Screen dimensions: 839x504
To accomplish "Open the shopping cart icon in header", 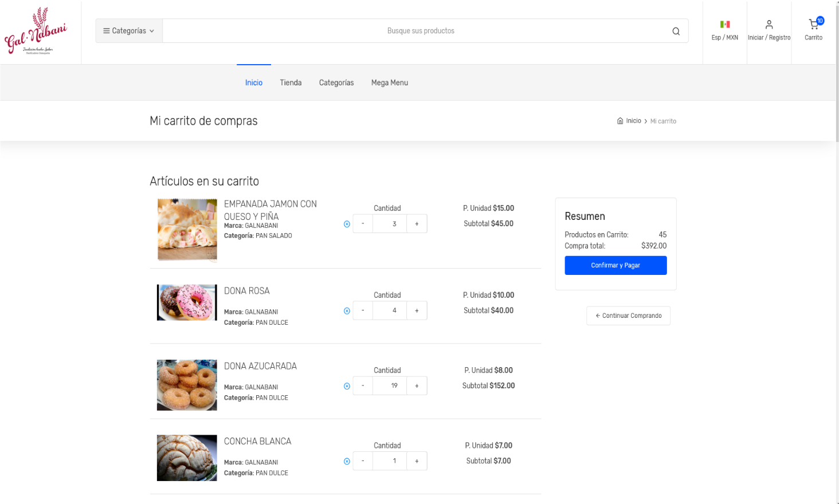I will (813, 25).
